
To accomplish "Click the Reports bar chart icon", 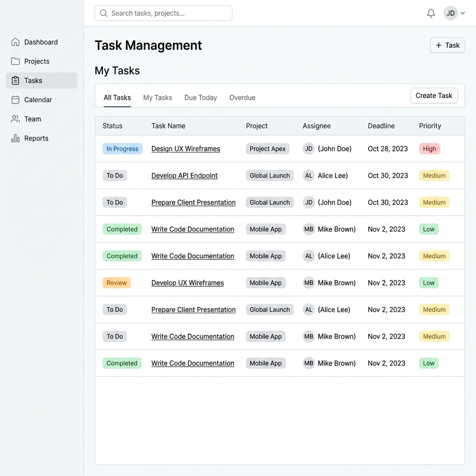I will tap(15, 139).
